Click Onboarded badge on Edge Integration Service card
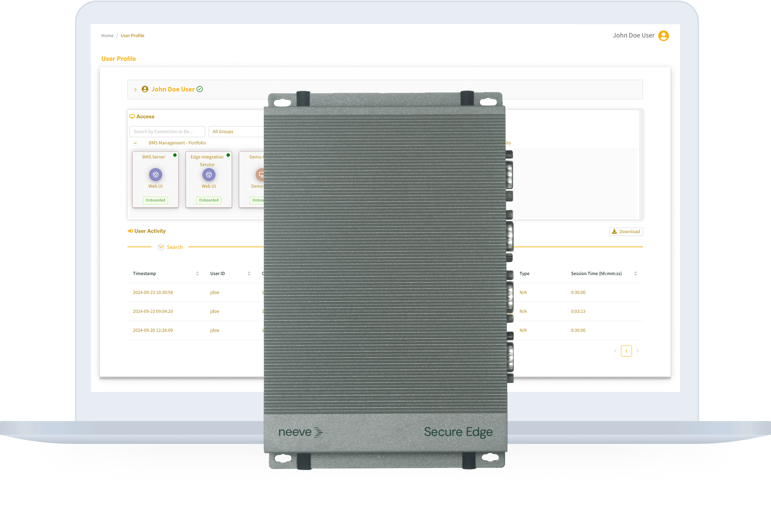Image resolution: width=771 pixels, height=532 pixels. coord(209,200)
